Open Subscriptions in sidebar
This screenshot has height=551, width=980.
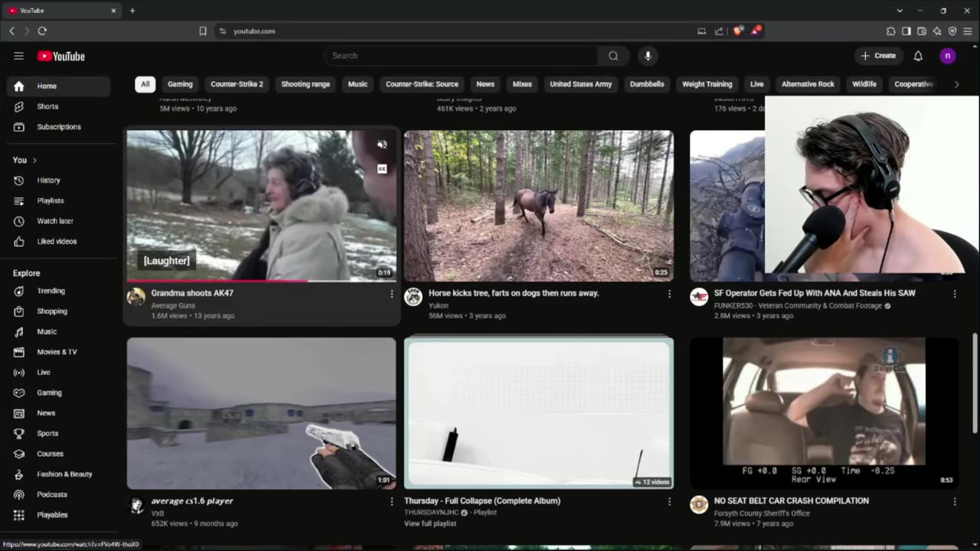[x=58, y=127]
